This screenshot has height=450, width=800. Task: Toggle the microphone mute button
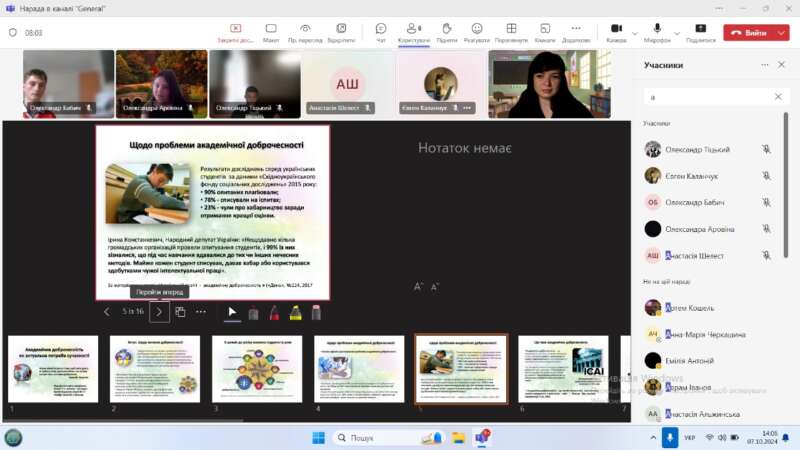[x=657, y=29]
